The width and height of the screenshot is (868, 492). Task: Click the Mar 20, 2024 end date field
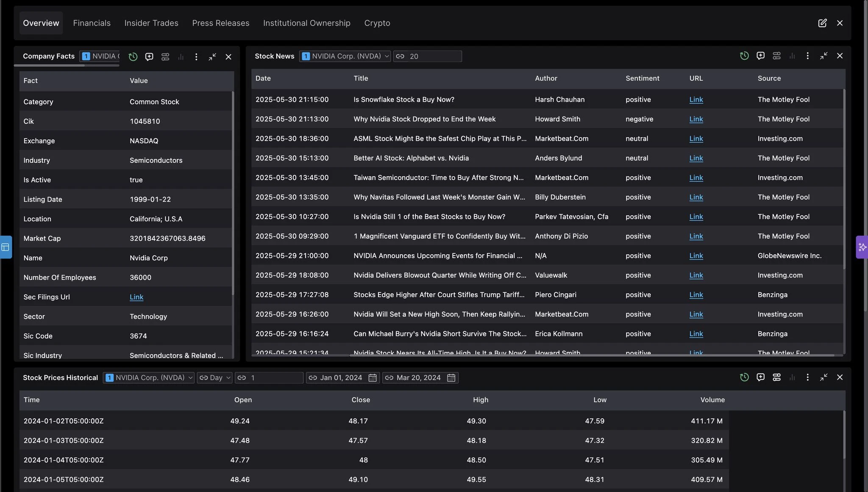(419, 378)
